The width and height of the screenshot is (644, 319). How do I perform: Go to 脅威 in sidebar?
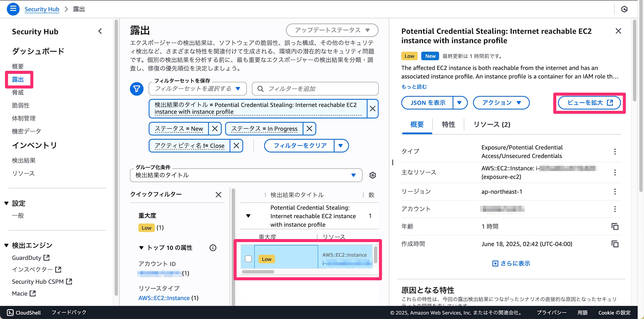[18, 93]
